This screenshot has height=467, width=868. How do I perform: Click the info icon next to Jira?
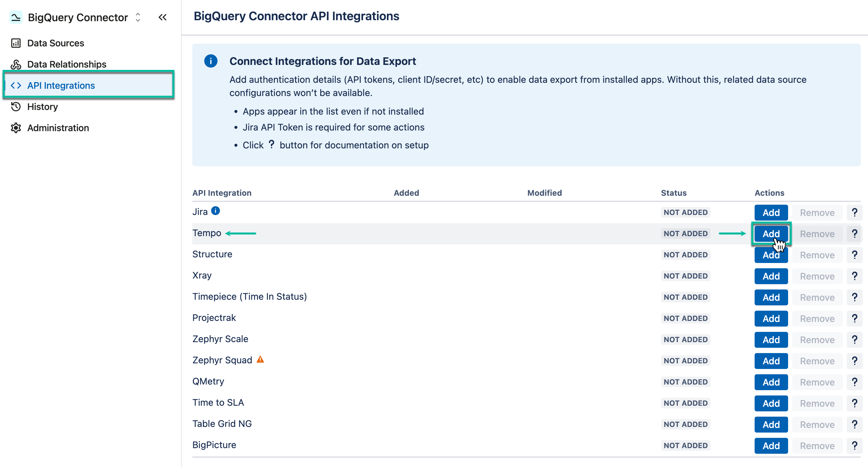tap(215, 210)
